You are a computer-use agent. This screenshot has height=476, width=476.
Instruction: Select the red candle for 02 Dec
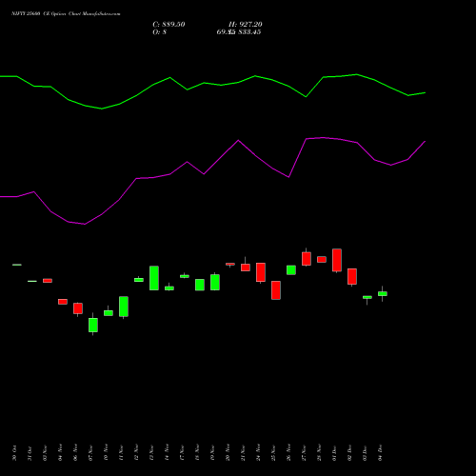coord(352,276)
